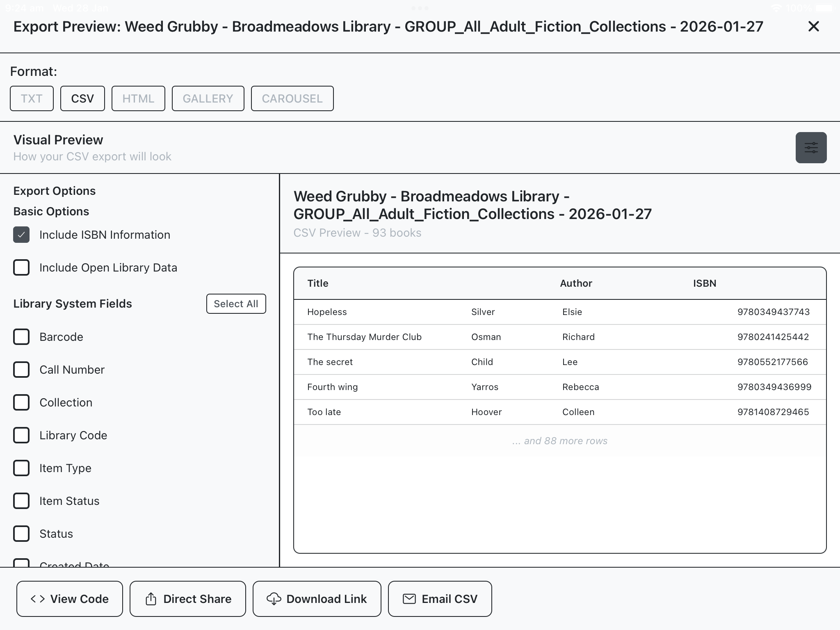The image size is (840, 630).
Task: Switch format to TXT
Action: coord(32,98)
